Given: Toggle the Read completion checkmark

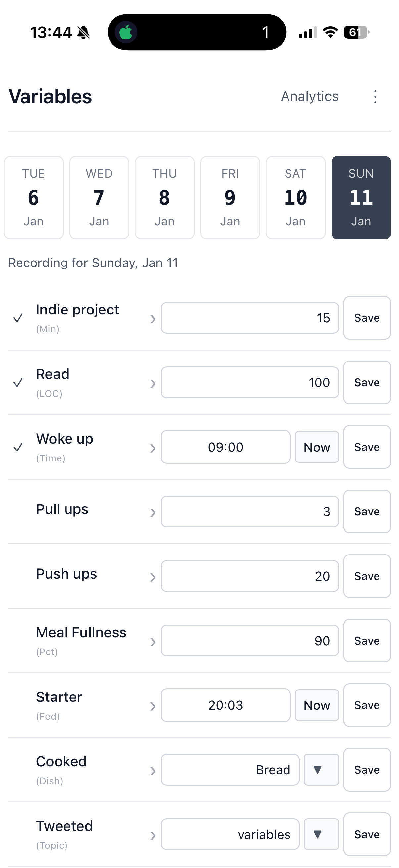Looking at the screenshot, I should (18, 382).
